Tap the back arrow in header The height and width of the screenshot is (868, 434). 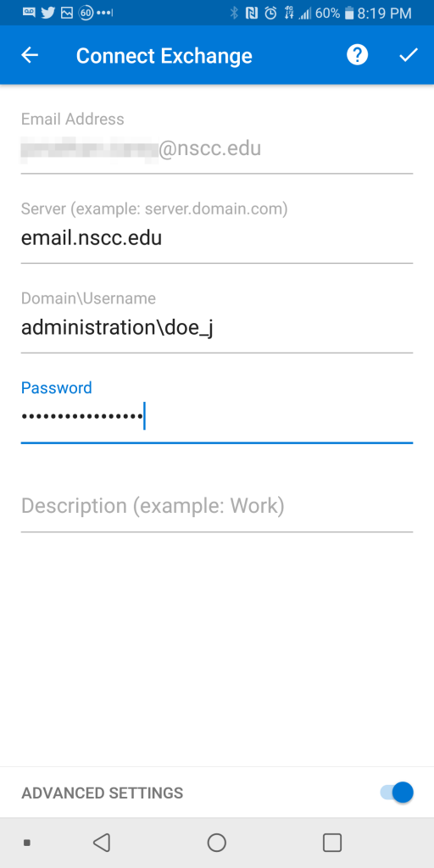[x=30, y=55]
